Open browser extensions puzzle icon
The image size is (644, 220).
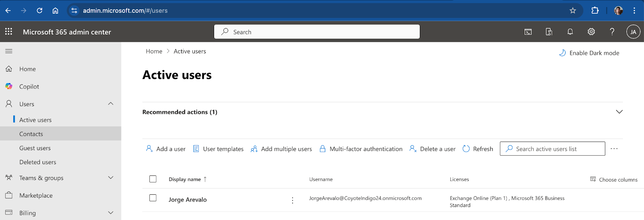[x=595, y=10]
